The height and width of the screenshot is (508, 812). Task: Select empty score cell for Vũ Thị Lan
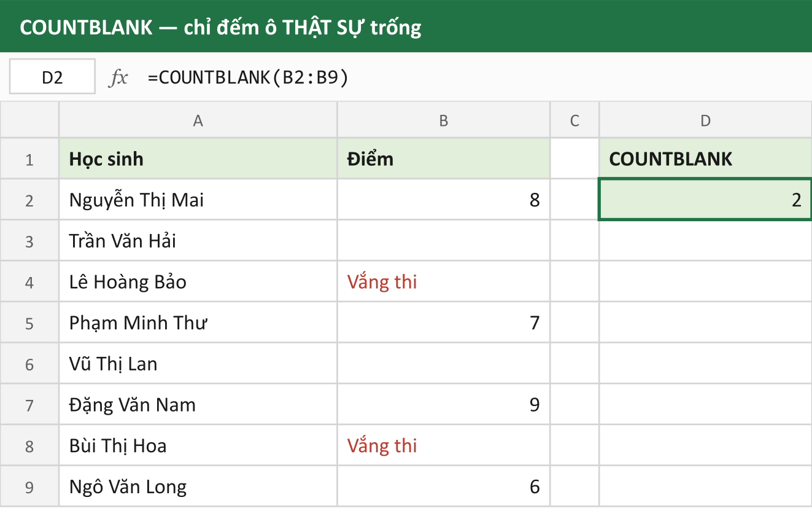click(444, 364)
